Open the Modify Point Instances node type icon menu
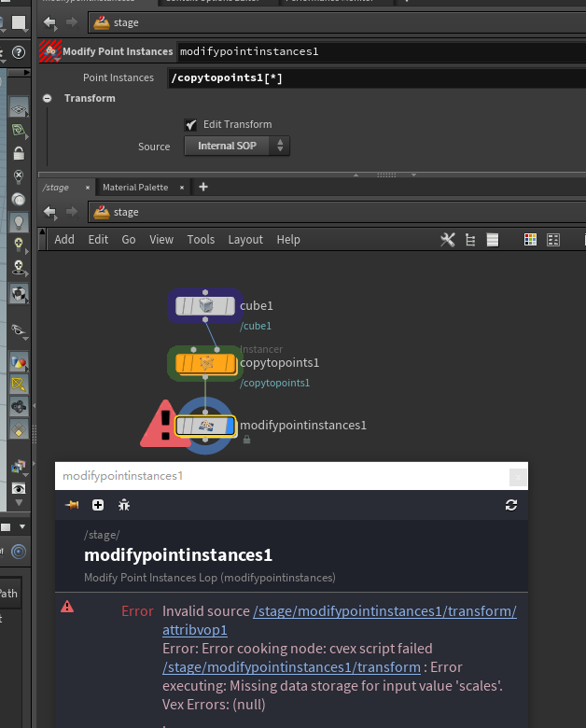 pyautogui.click(x=50, y=51)
